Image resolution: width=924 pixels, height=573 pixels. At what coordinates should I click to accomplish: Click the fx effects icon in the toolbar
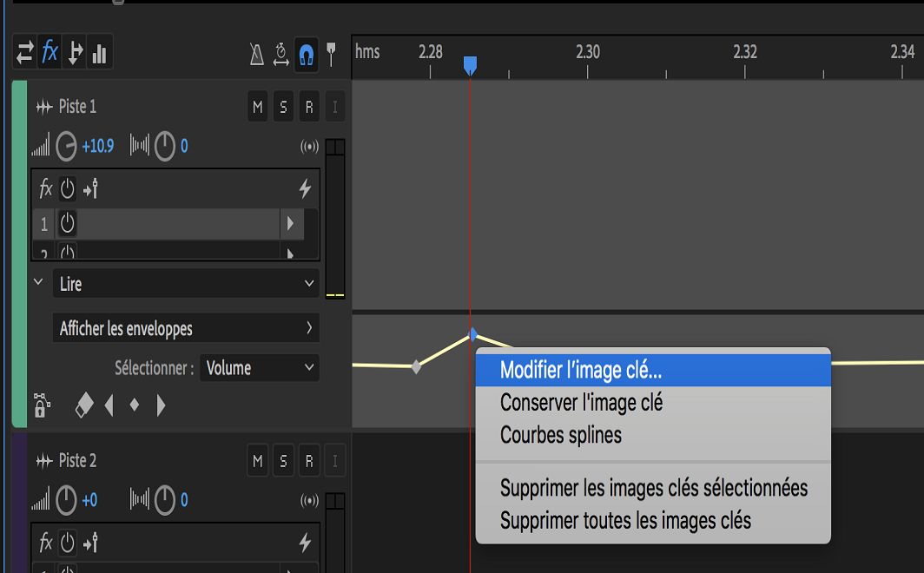tap(49, 53)
